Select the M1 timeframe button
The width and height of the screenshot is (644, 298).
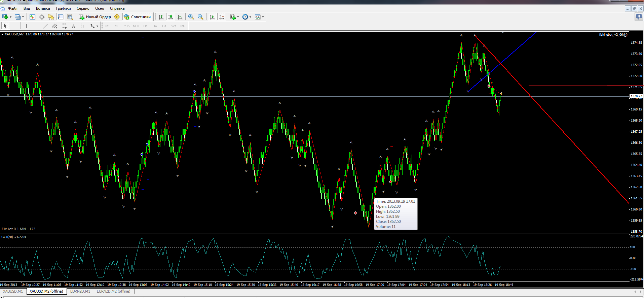(x=108, y=26)
